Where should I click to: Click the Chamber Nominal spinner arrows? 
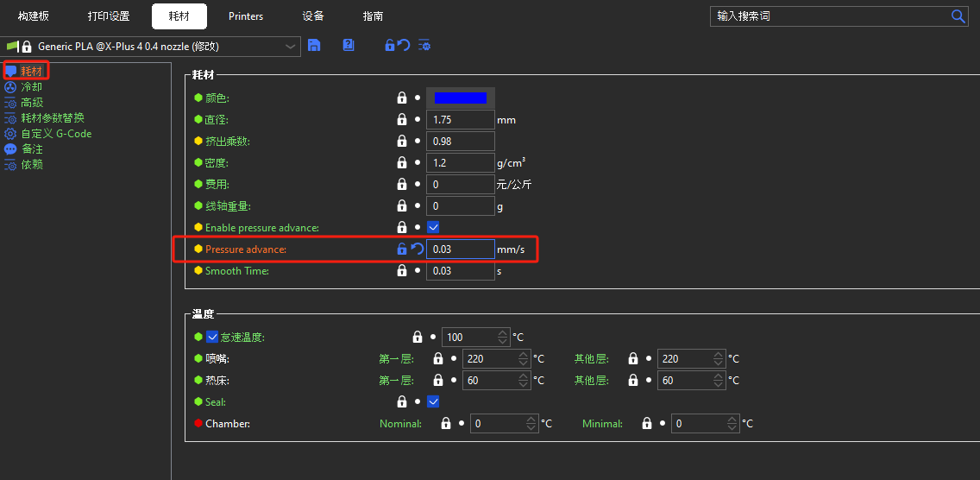point(531,424)
